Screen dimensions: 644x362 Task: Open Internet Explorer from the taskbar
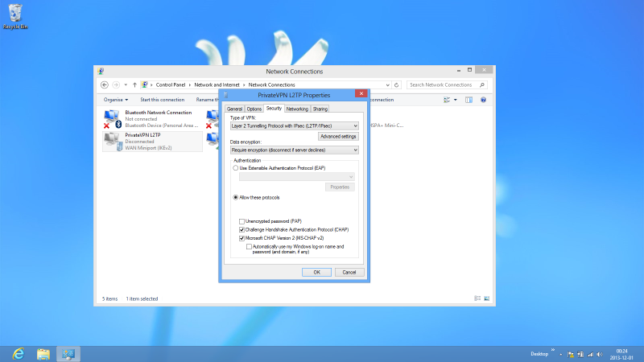click(18, 354)
